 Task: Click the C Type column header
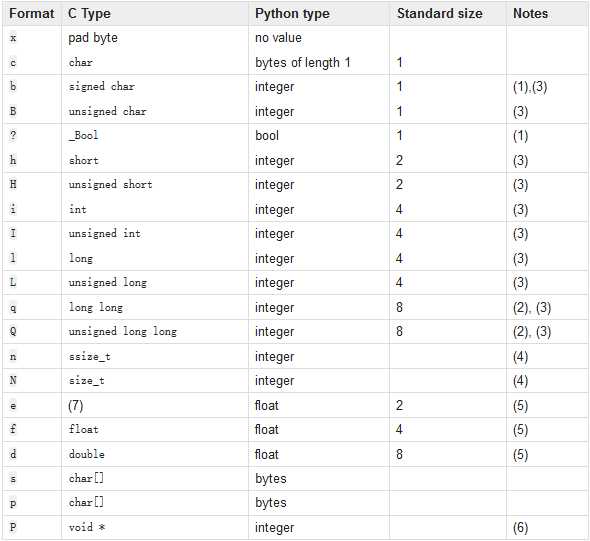tap(89, 14)
